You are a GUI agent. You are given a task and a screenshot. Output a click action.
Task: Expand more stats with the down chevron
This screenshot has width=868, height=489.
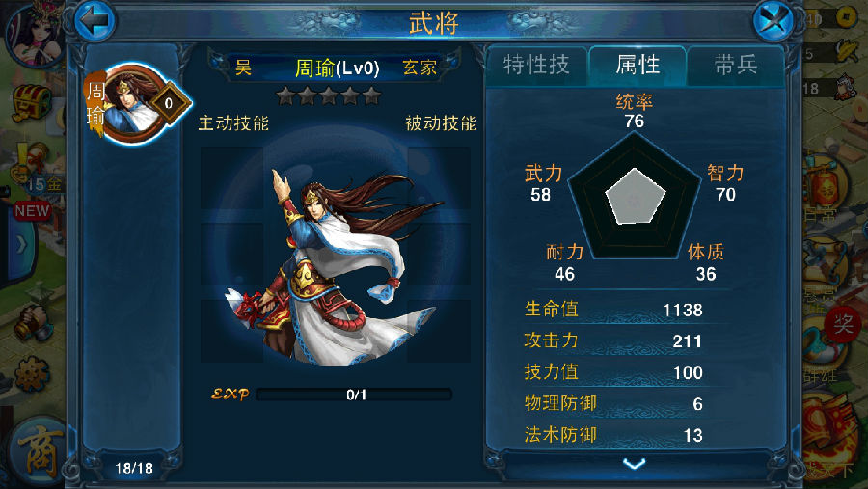tap(634, 464)
